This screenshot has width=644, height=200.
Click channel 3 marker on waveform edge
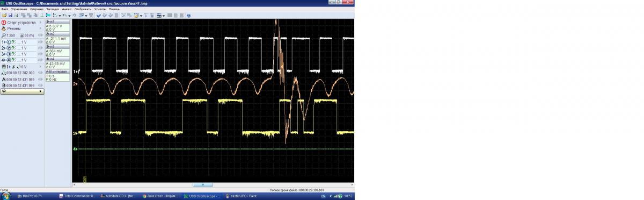(x=75, y=133)
